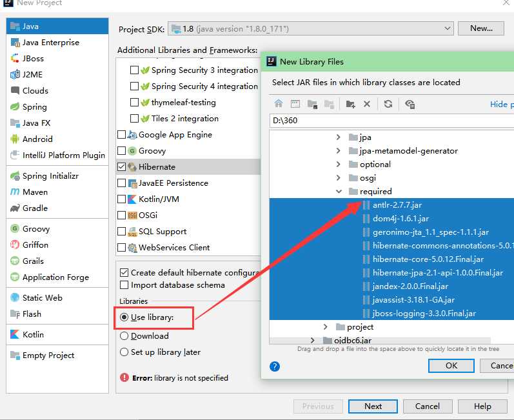Image resolution: width=514 pixels, height=420 pixels.
Task: Enable Spring Security 4 integration checkbox
Action: tap(134, 86)
